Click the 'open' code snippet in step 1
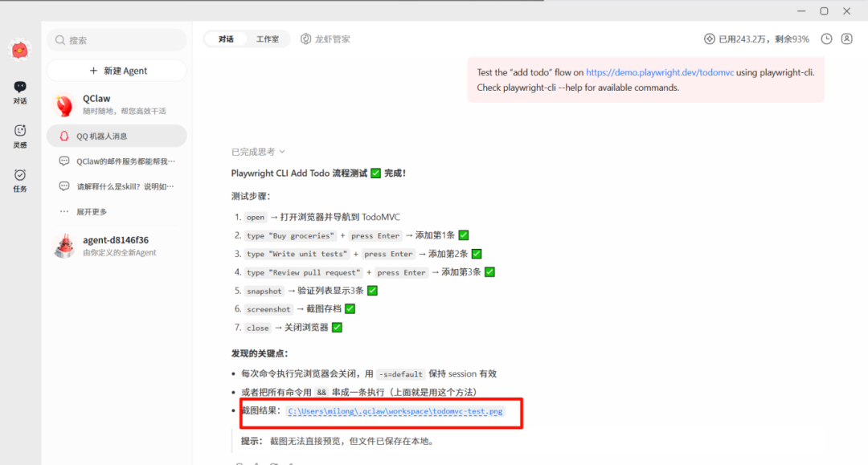The height and width of the screenshot is (465, 868). click(256, 218)
